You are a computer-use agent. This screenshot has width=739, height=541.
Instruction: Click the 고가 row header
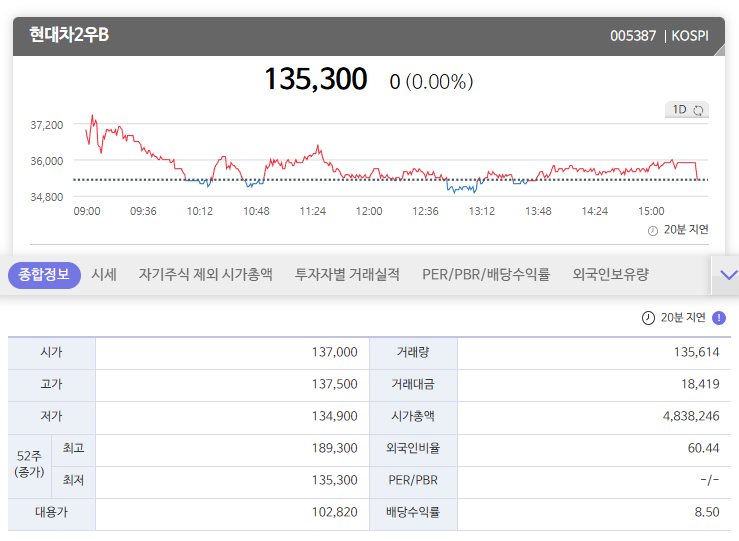[x=52, y=385]
